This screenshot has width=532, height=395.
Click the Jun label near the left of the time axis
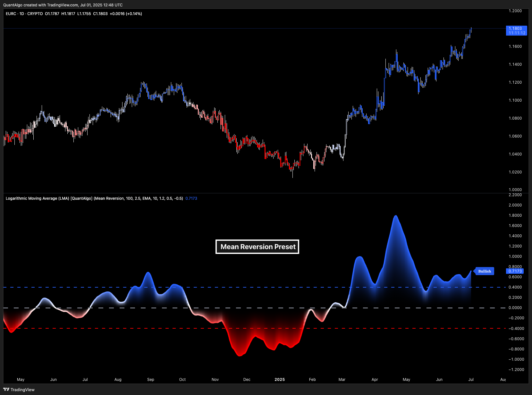pos(54,380)
